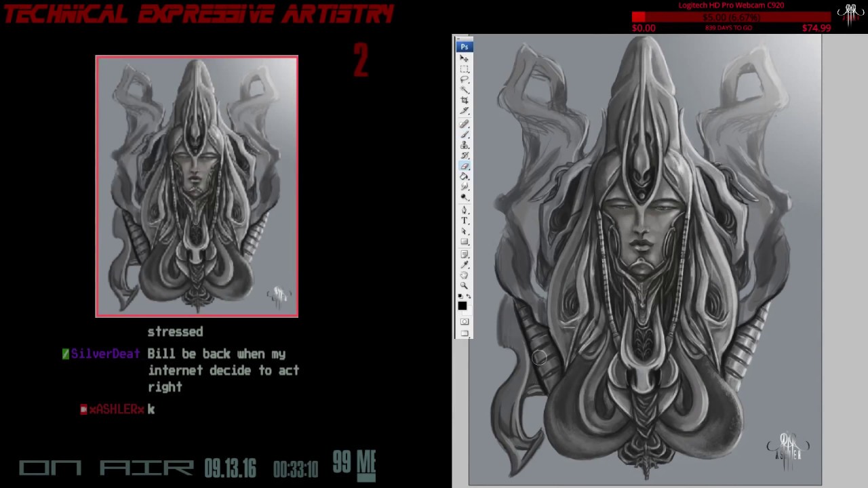
Task: Click the SilverDeat chat username
Action: pos(105,354)
